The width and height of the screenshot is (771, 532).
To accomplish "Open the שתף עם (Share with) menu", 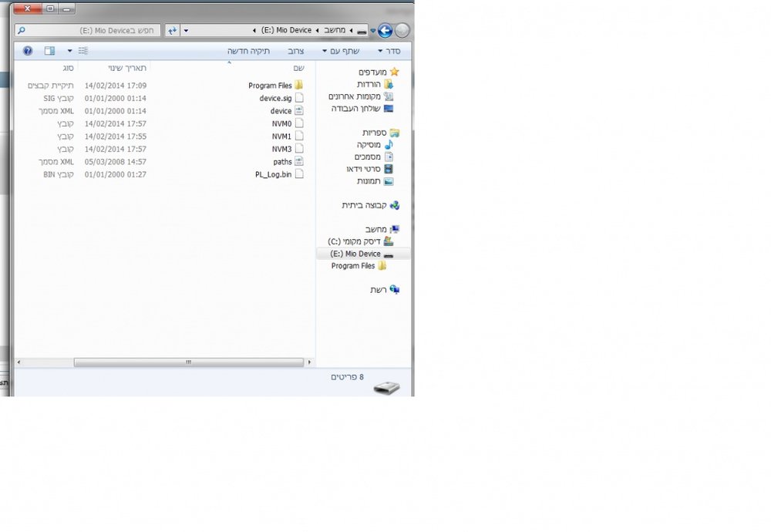I will [341, 51].
